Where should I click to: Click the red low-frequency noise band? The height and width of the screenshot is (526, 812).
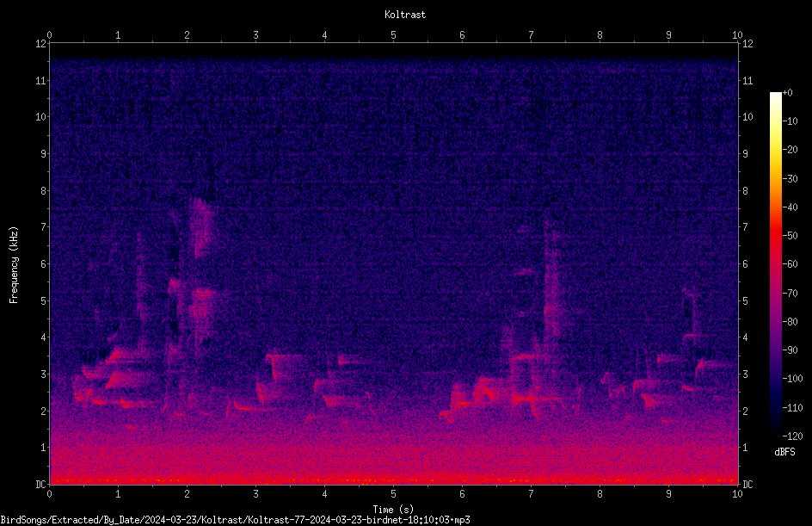coord(394,467)
